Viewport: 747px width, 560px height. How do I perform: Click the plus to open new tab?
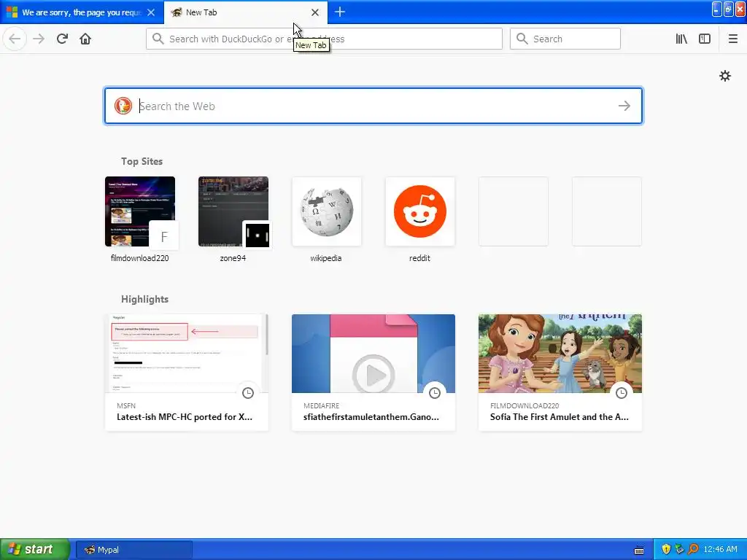point(340,12)
